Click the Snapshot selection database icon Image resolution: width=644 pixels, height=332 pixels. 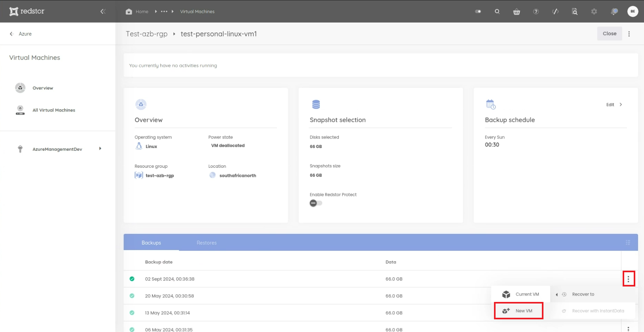tap(316, 104)
